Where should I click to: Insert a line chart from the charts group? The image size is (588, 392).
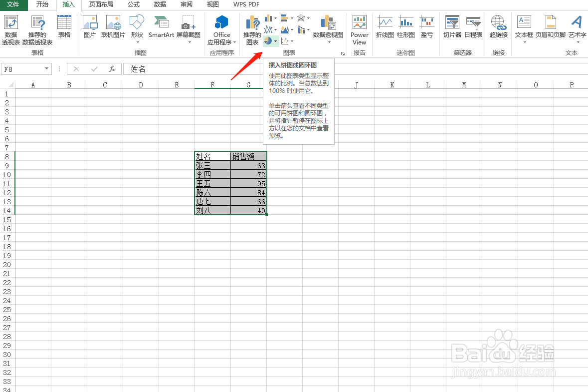click(268, 29)
